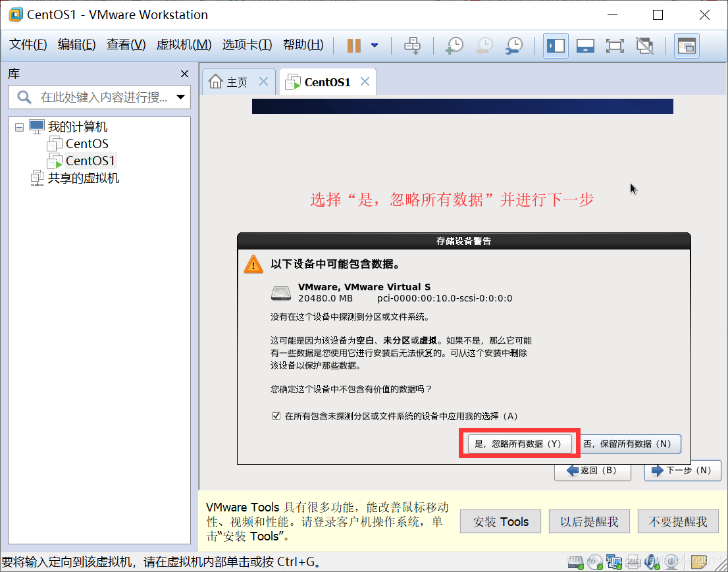The width and height of the screenshot is (728, 572).
Task: Click the 以后提醒我 button
Action: (x=589, y=522)
